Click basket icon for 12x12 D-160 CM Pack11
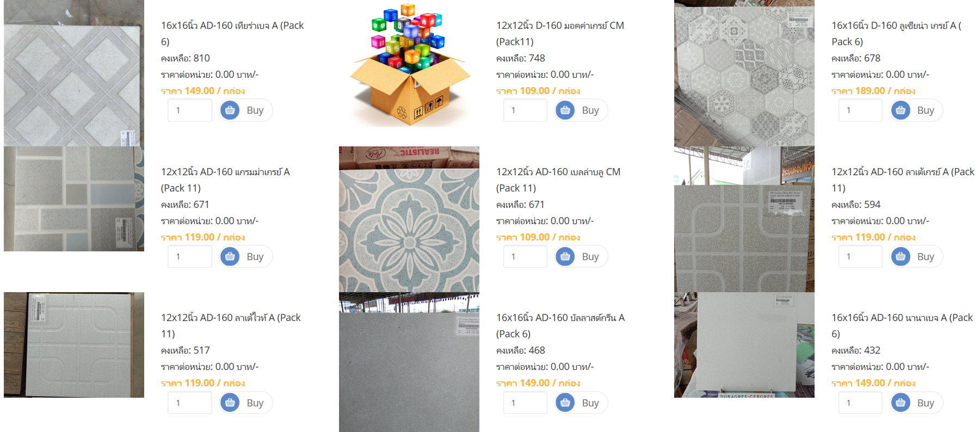This screenshot has width=980, height=432. pos(565,110)
